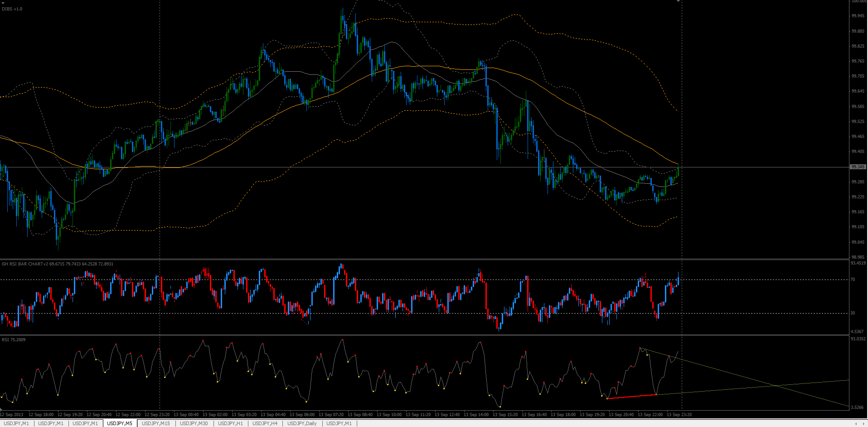This screenshot has width=868, height=427.
Task: Open the USDJPY,H4 chart tab
Action: pyautogui.click(x=265, y=423)
